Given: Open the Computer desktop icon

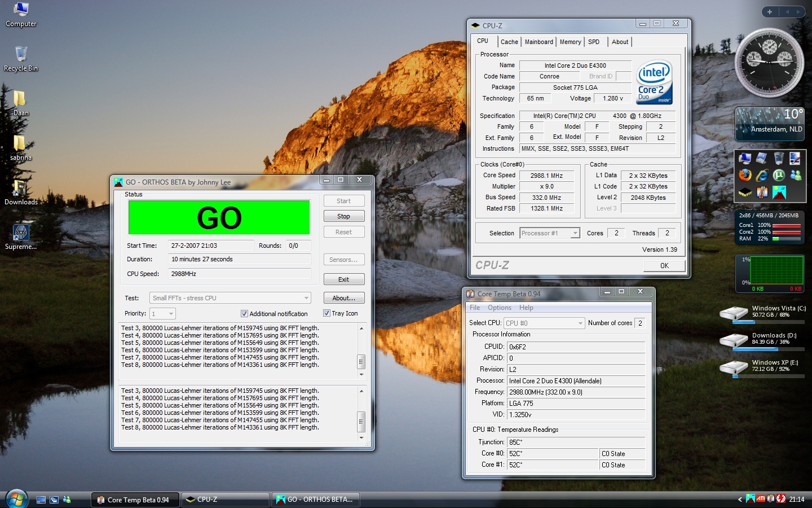Looking at the screenshot, I should (21, 15).
